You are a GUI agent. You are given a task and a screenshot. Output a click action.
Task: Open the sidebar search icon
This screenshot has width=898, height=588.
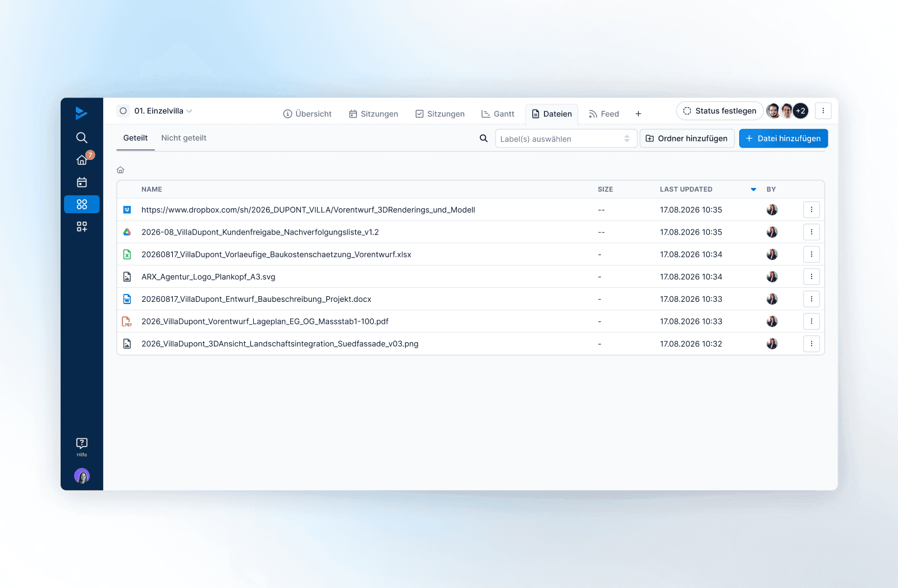pyautogui.click(x=81, y=137)
